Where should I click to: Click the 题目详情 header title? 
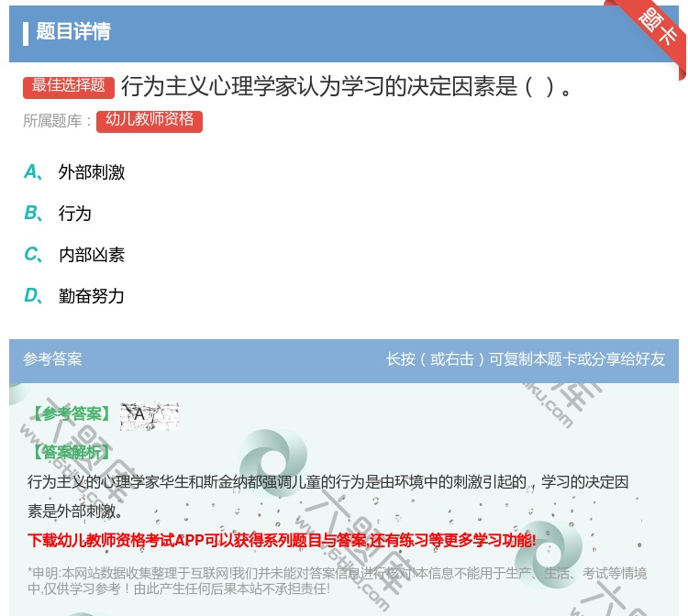(73, 31)
